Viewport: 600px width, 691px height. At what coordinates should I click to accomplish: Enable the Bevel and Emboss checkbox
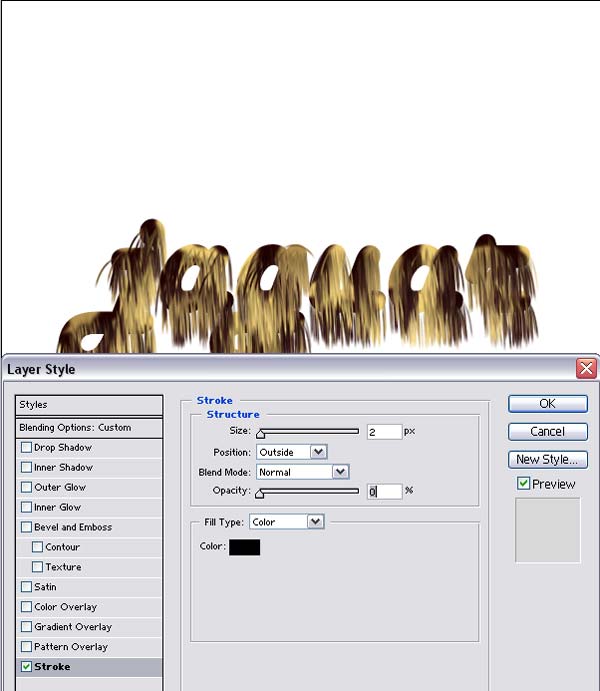point(26,527)
